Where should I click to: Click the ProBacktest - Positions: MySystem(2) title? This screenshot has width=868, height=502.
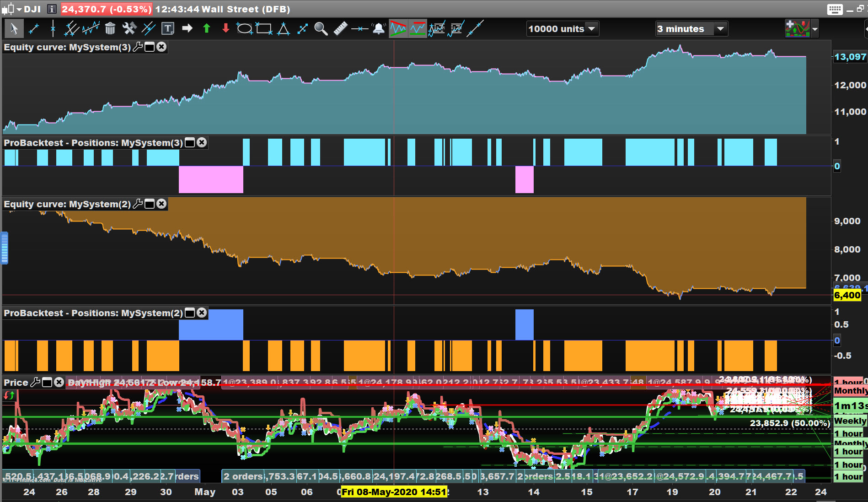tap(93, 313)
